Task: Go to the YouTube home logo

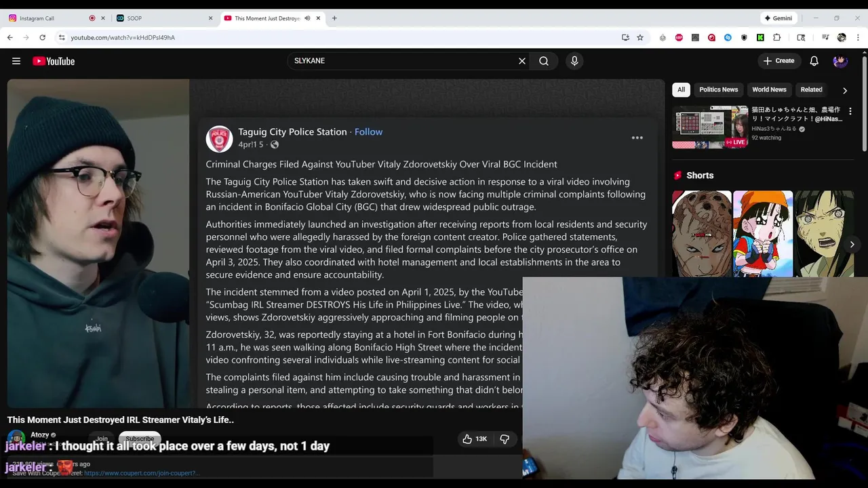Action: (x=54, y=61)
